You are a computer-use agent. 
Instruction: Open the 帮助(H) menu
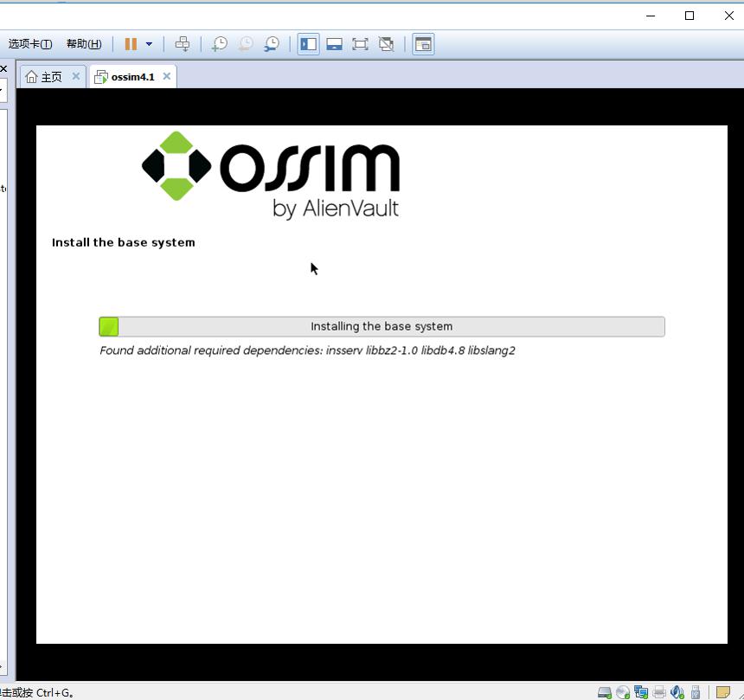(x=84, y=44)
